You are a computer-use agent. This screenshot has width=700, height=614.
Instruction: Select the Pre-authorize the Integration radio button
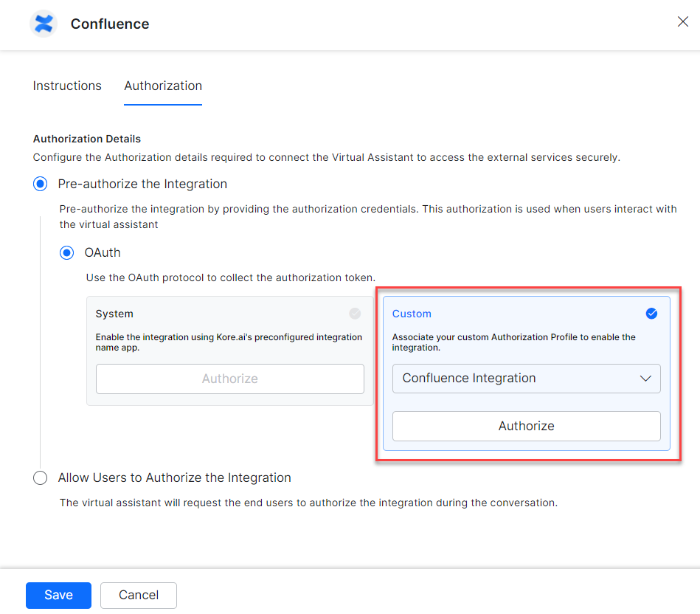41,184
